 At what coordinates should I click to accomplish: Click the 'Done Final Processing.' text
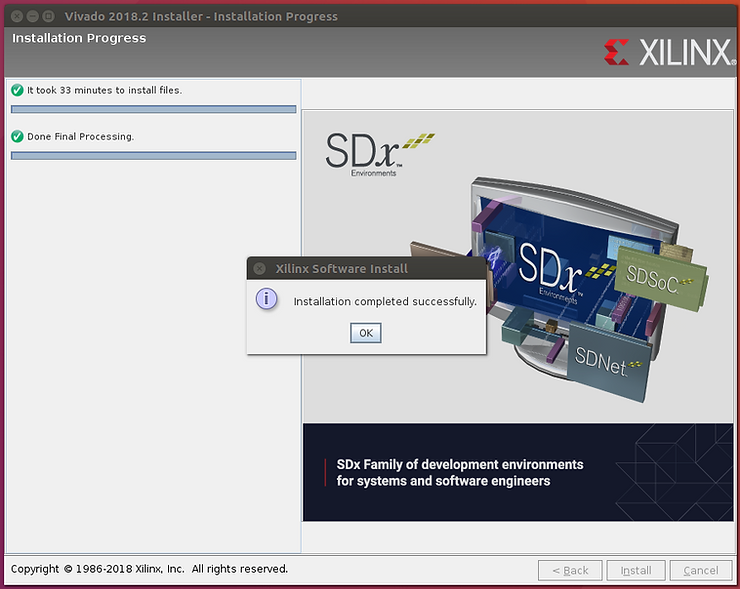[x=81, y=136]
